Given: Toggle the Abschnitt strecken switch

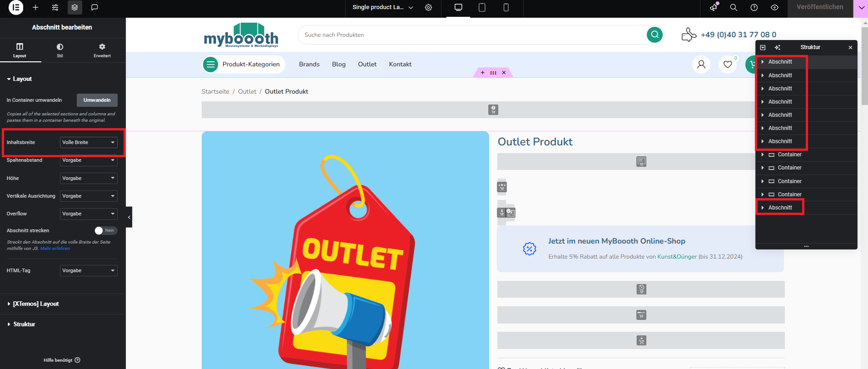Looking at the screenshot, I should click(106, 230).
